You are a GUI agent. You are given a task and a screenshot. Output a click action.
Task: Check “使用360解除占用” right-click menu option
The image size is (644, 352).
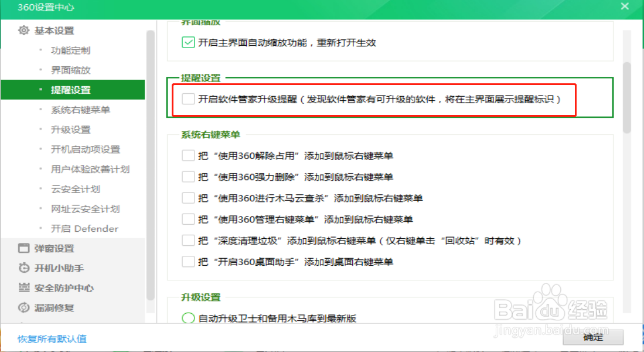(188, 155)
